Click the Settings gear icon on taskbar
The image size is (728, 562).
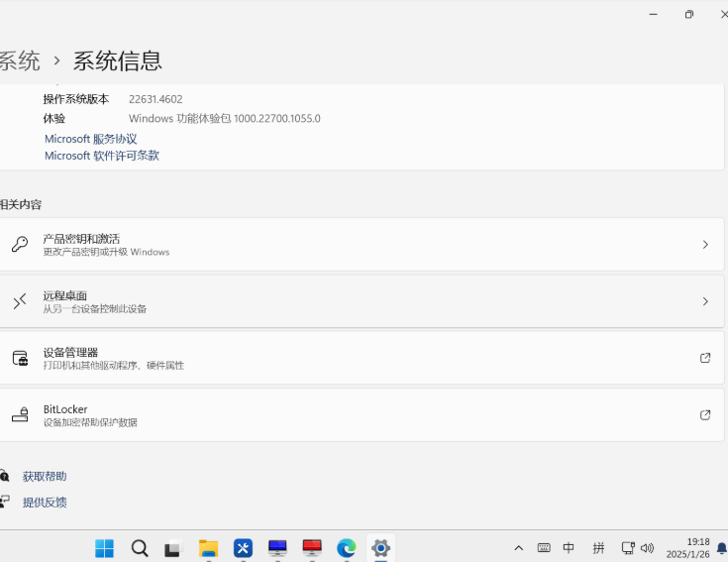point(380,548)
